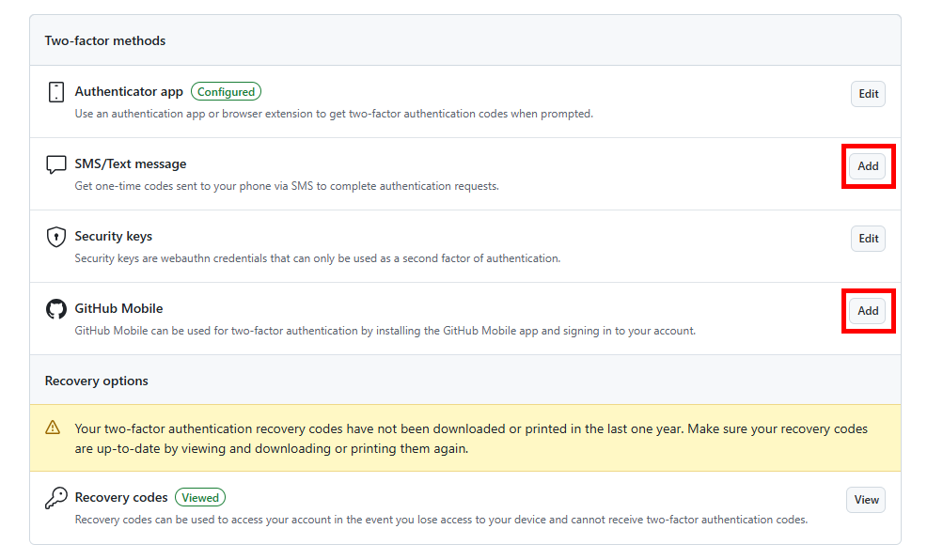Click the Recovery codes key icon
Screen dimensions: 943x560
(56, 498)
